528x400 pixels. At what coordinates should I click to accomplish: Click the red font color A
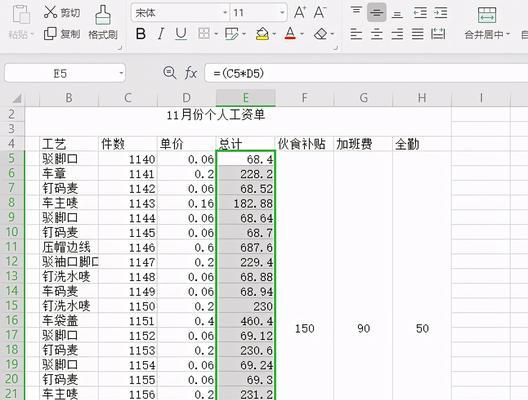tap(290, 34)
